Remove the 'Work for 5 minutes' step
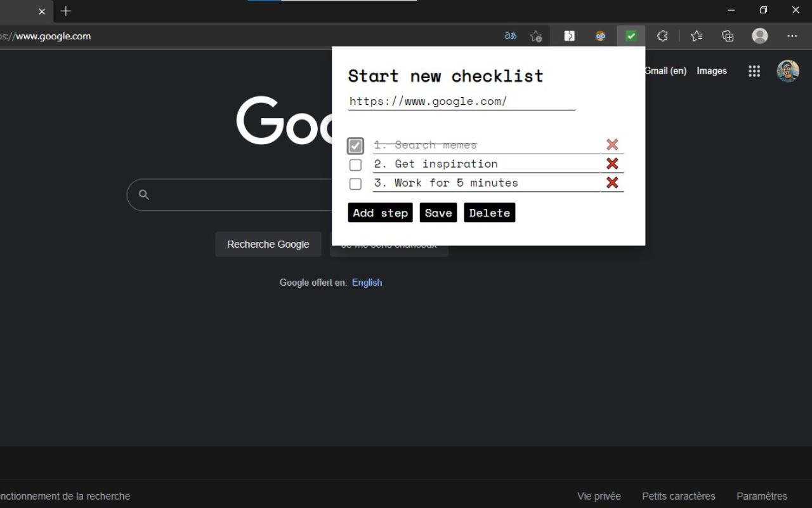The image size is (812, 508). [x=612, y=183]
